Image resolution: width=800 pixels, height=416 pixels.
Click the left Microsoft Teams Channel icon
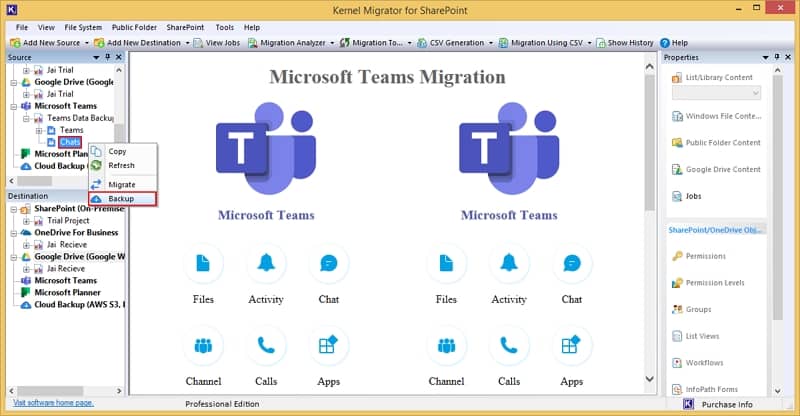point(203,346)
